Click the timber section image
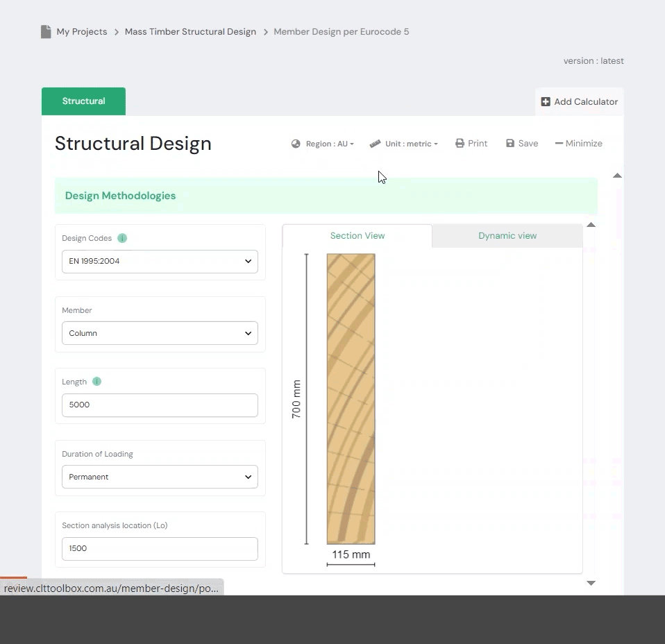 coord(351,399)
